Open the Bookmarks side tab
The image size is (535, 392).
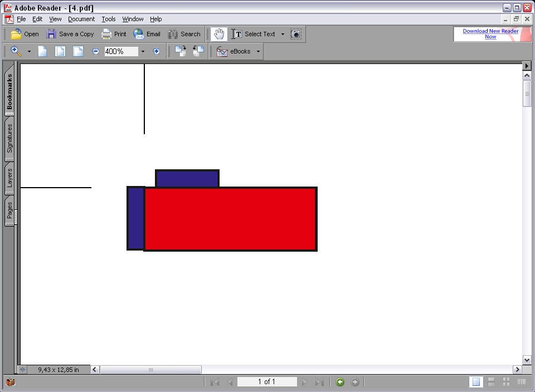(x=9, y=90)
